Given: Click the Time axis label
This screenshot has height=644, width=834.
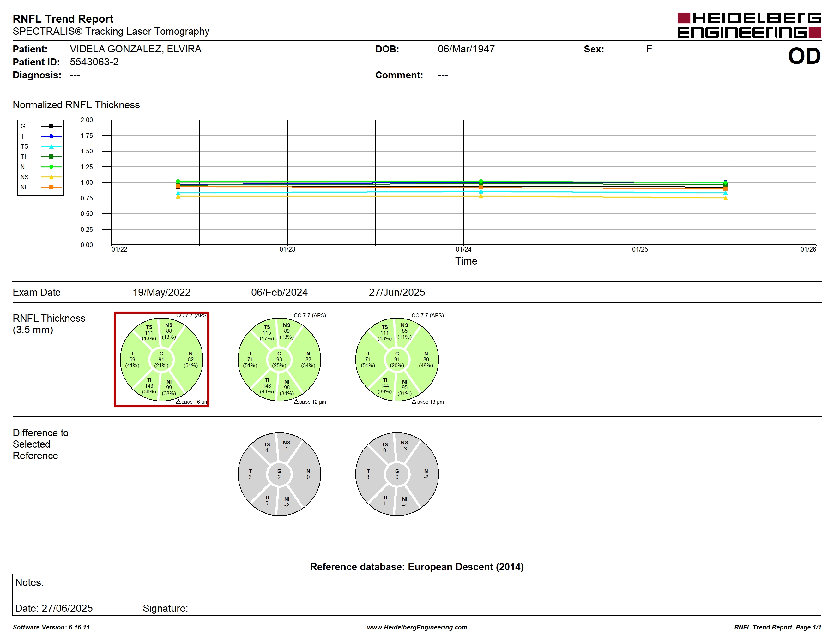Looking at the screenshot, I should tap(466, 261).
